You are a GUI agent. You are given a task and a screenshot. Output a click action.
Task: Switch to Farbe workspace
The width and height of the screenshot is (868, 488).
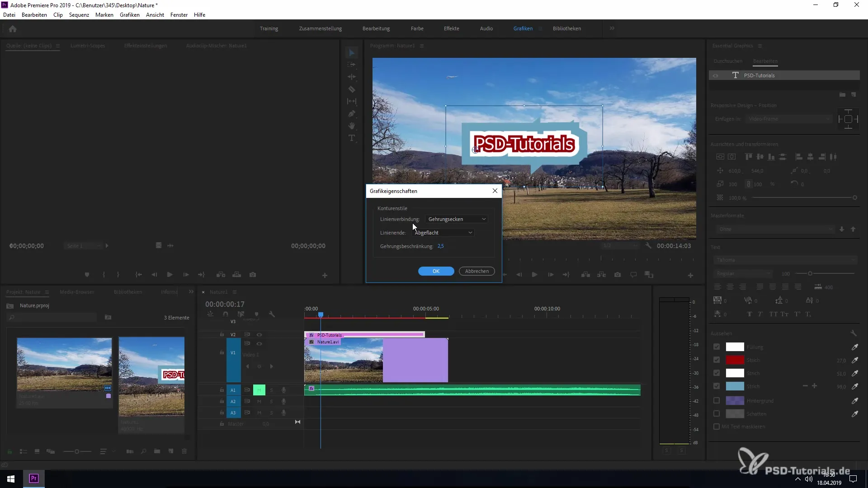click(x=417, y=28)
